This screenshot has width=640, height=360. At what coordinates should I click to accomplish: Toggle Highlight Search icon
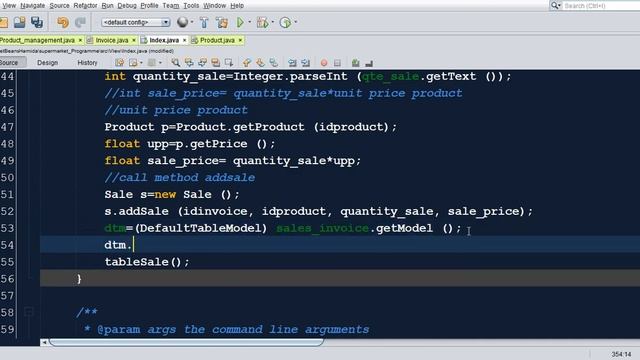216,63
